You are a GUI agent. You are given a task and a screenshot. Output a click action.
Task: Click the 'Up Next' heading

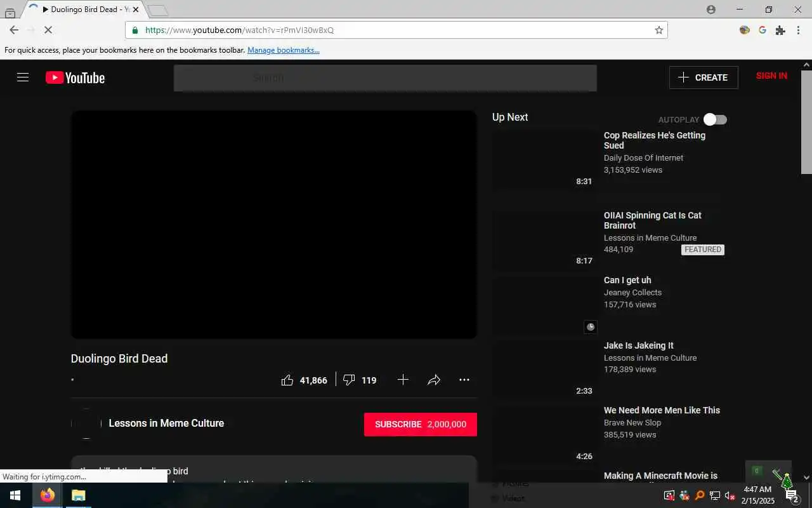[x=510, y=117]
